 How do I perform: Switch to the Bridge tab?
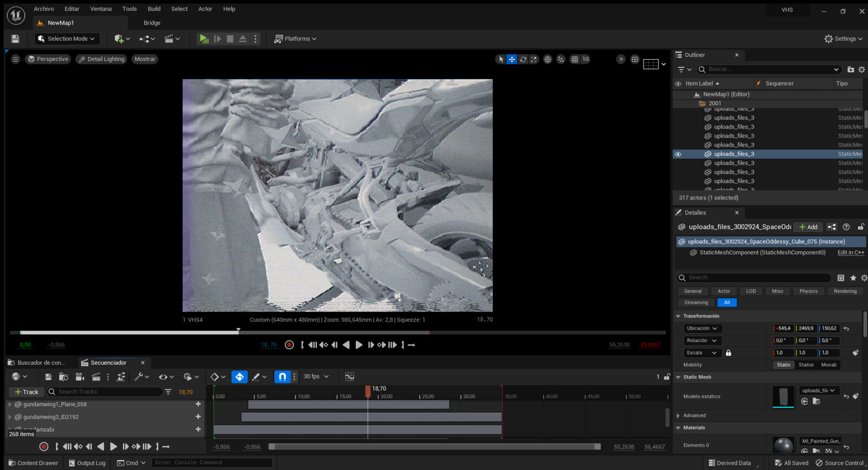point(152,23)
